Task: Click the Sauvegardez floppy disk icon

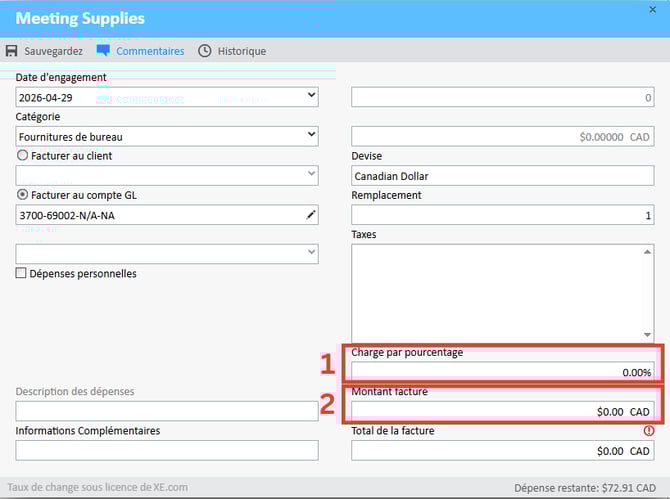Action: click(x=12, y=51)
